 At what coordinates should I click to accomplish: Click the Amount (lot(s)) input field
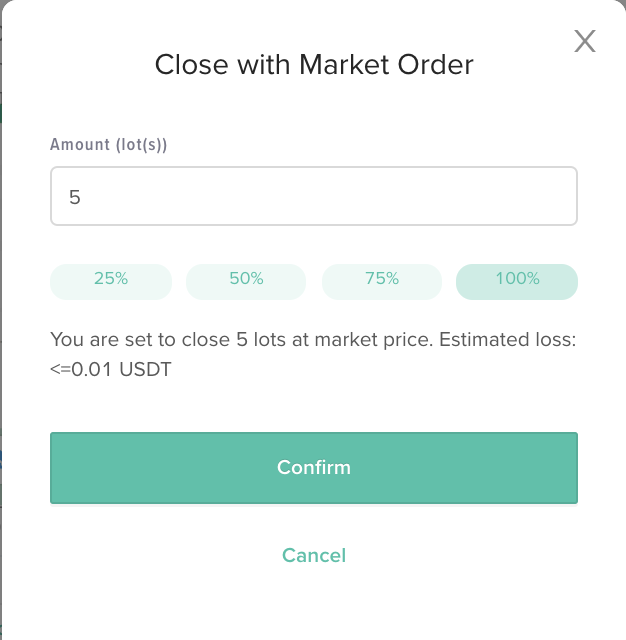(x=313, y=196)
